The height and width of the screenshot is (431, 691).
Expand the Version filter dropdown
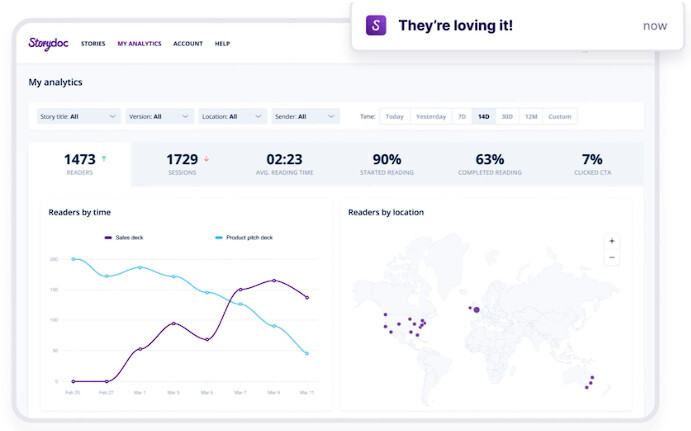coord(160,116)
